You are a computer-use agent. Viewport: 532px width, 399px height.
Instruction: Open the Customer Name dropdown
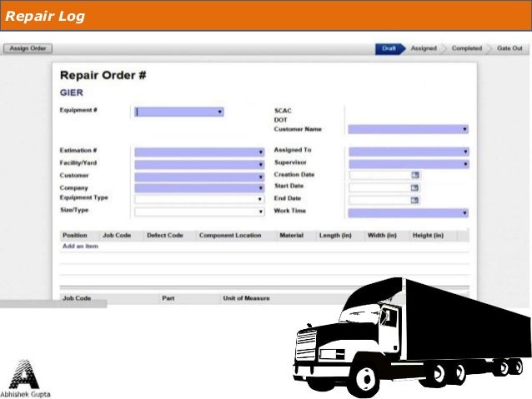tap(408, 129)
